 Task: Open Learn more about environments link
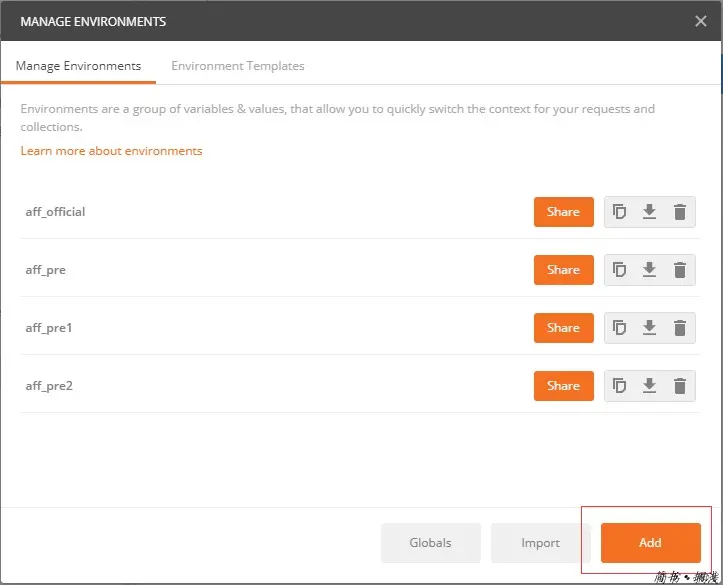pos(111,151)
